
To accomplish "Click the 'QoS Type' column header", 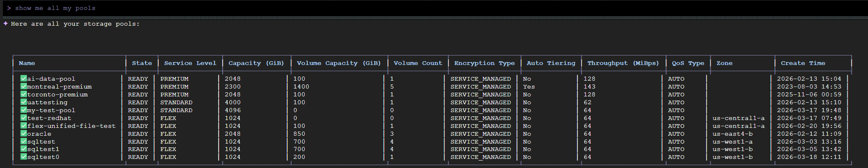I will pos(688,63).
